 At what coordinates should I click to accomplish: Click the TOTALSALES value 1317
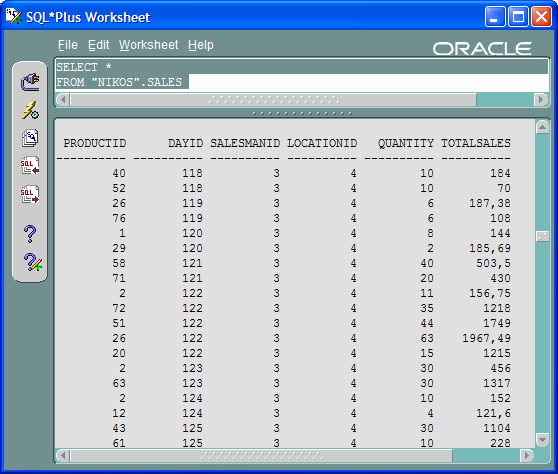[497, 383]
